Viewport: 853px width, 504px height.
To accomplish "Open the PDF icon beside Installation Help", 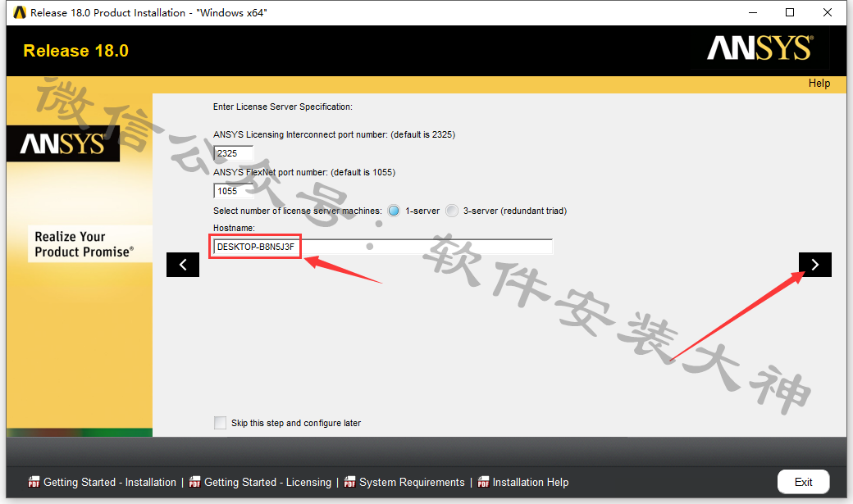I will (x=483, y=482).
